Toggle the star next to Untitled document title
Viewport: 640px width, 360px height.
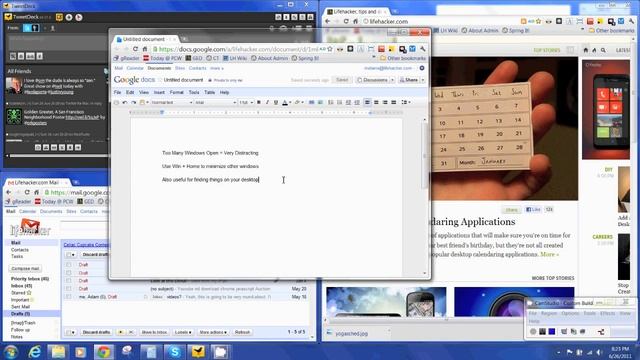click(160, 80)
